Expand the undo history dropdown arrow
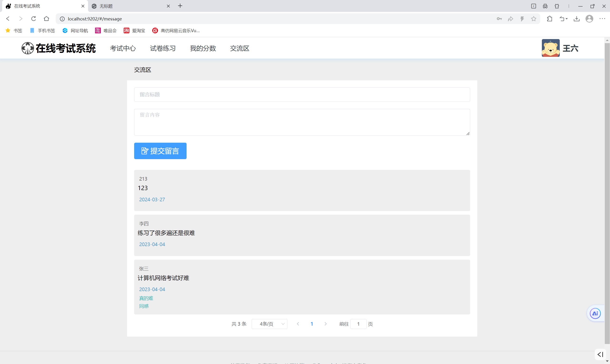 (567, 19)
